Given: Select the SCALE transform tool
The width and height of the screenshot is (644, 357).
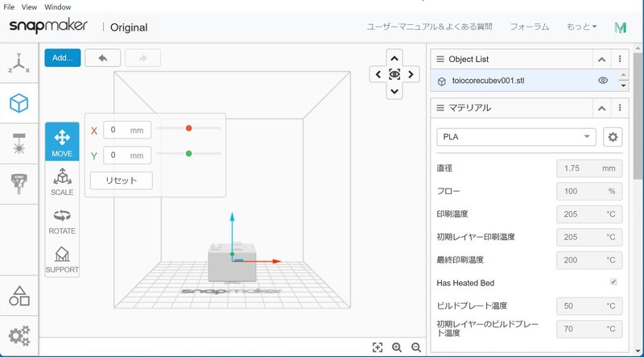Looking at the screenshot, I should 62,181.
